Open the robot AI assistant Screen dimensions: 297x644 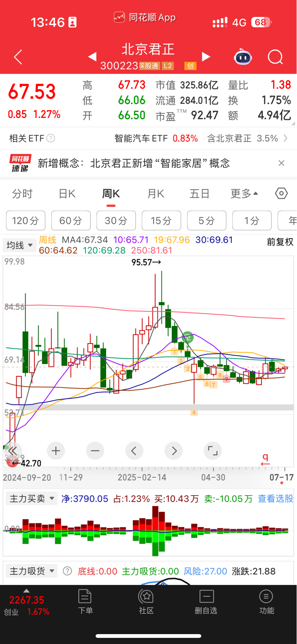[243, 57]
